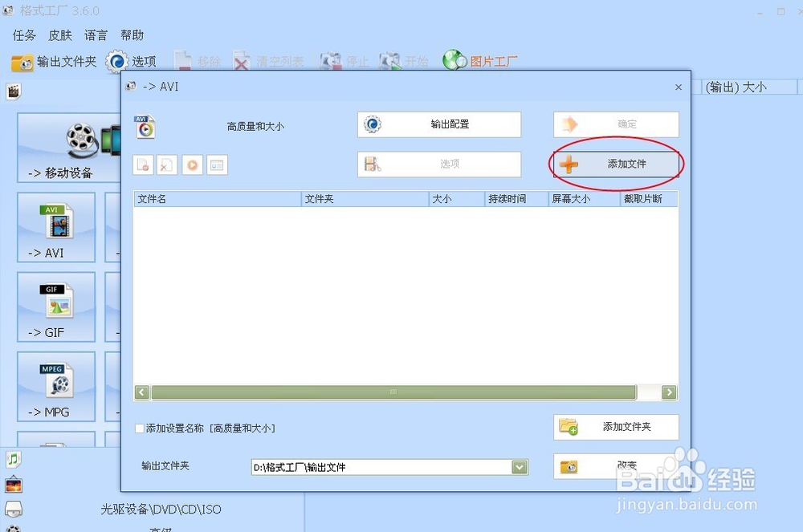Select the audio category icon in sidebar
This screenshot has width=803, height=532.
pyautogui.click(x=12, y=458)
